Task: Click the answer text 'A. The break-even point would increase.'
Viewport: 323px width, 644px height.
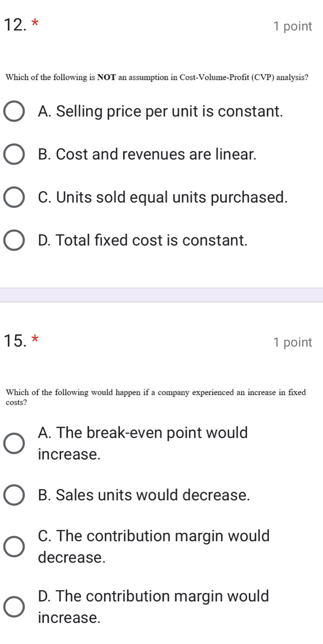Action: [143, 443]
